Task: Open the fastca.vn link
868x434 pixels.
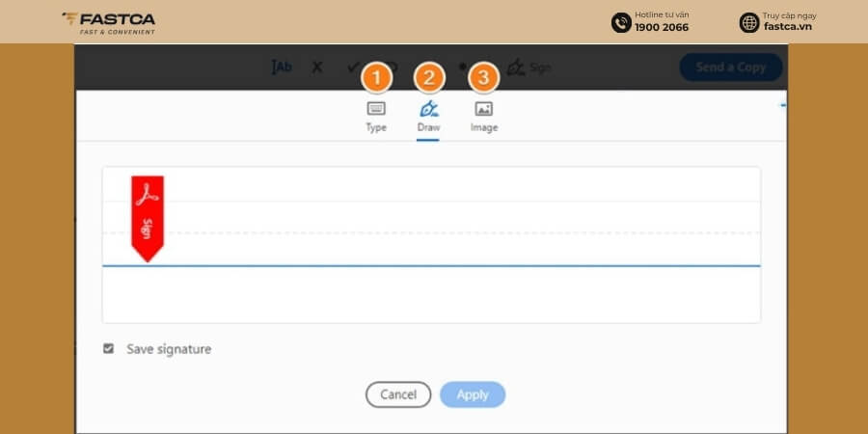Action: [x=788, y=27]
